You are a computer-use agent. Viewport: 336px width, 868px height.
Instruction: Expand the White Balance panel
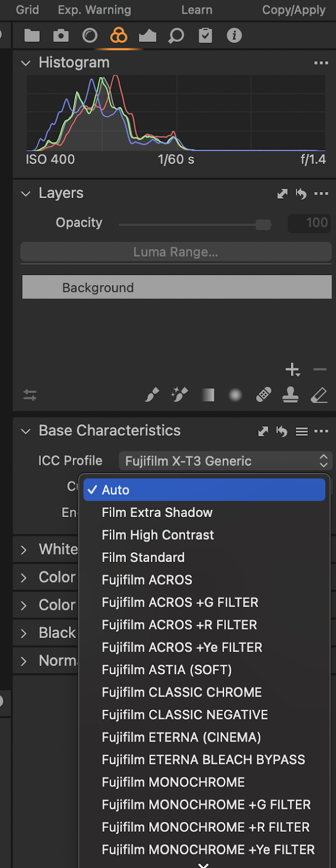click(x=23, y=550)
